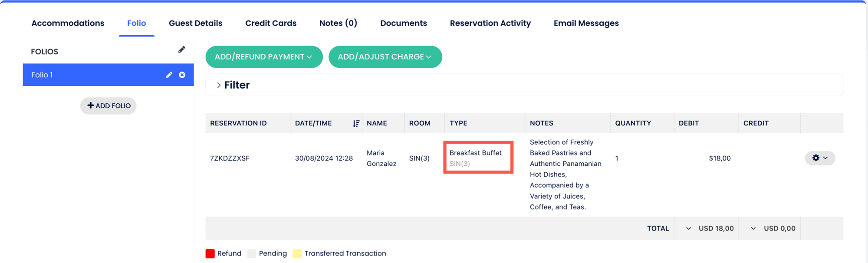Delete Folio 1 using the X icon

coord(182,75)
